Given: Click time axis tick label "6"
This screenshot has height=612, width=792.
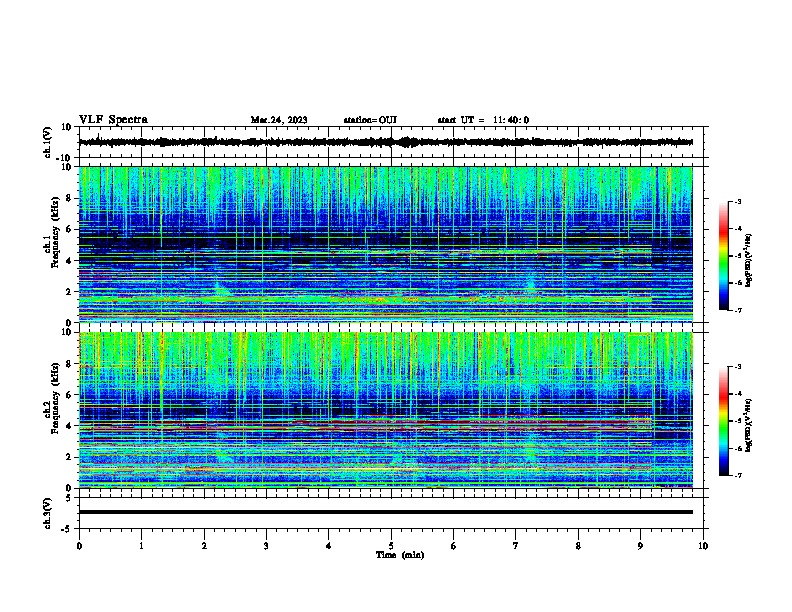Looking at the screenshot, I should point(454,546).
